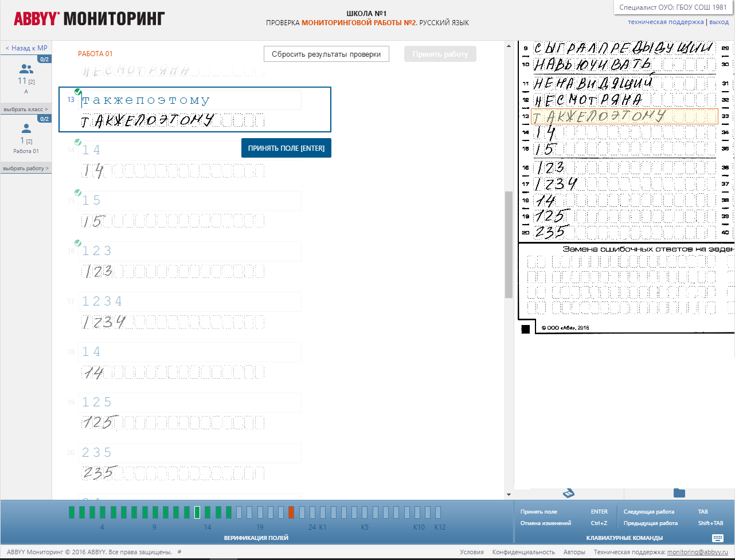Toggle the verified checkmark on field 16

[x=77, y=243]
